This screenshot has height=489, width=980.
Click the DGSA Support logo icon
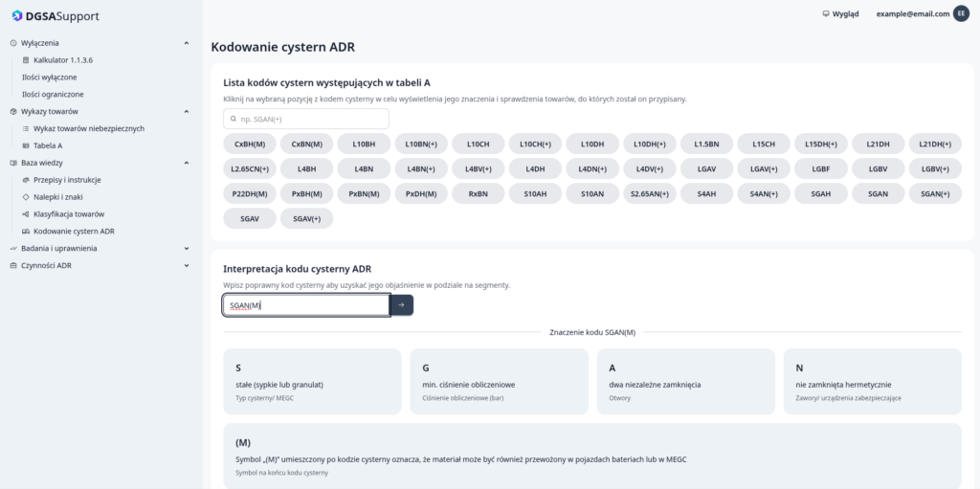(x=17, y=15)
